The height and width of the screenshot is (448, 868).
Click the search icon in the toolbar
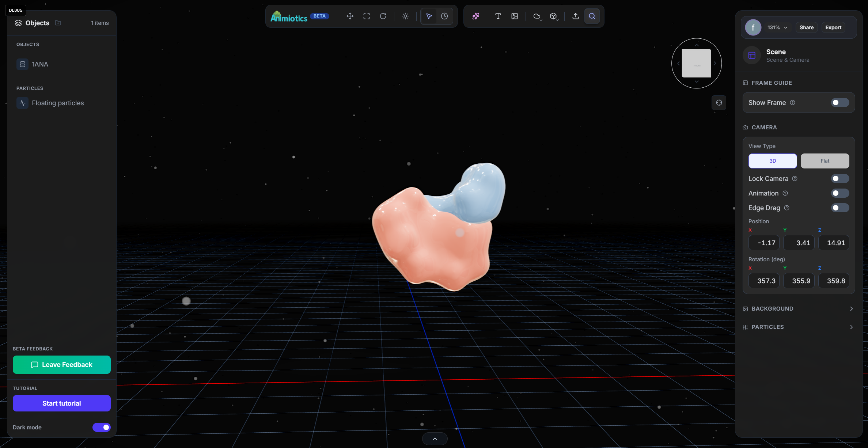tap(592, 16)
